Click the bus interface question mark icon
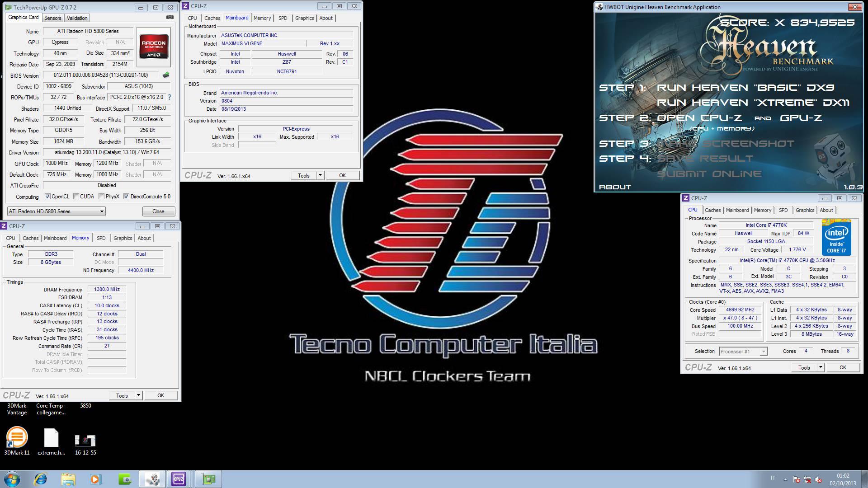Image resolution: width=868 pixels, height=488 pixels. pos(170,97)
